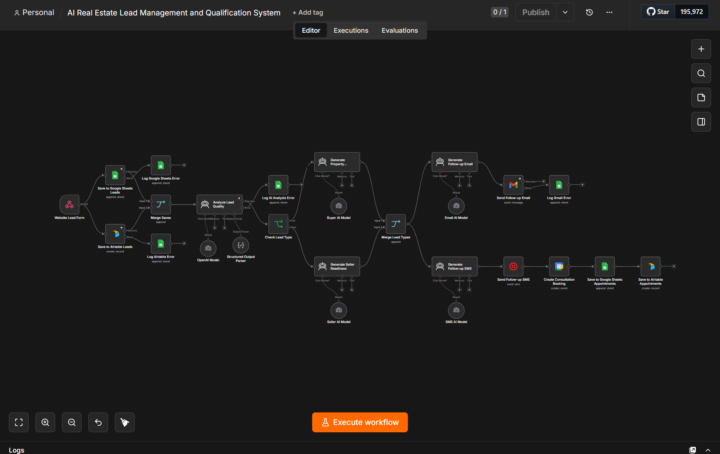Open the Analyze Lead Quality agent node
This screenshot has height=454, width=720.
pos(219,204)
